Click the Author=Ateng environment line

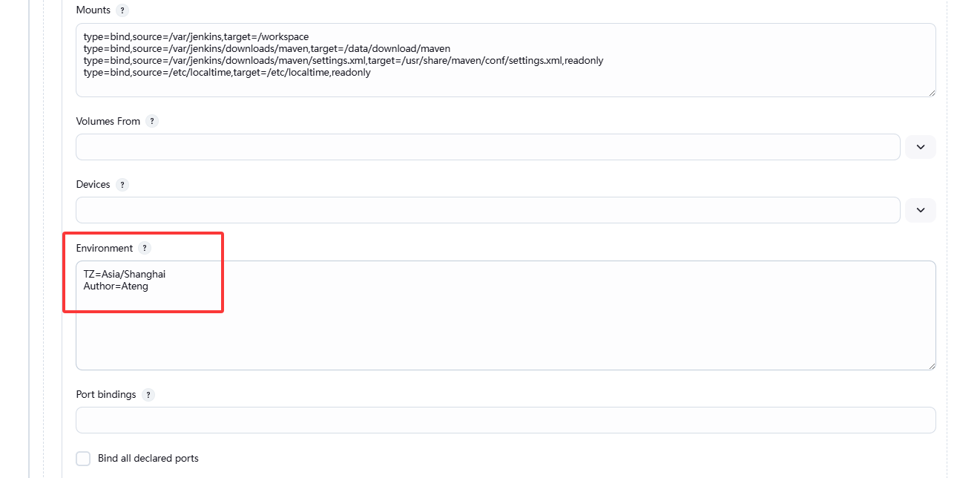(x=116, y=287)
